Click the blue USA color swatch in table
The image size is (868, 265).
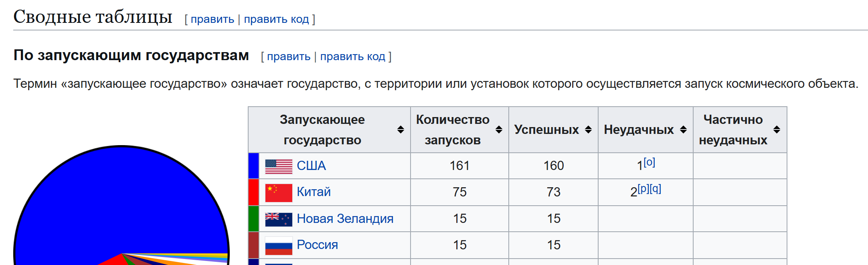[253, 166]
